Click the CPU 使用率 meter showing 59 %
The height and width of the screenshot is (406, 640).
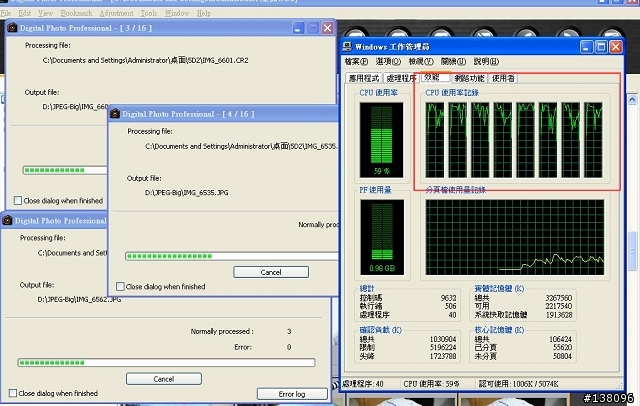pyautogui.click(x=381, y=140)
